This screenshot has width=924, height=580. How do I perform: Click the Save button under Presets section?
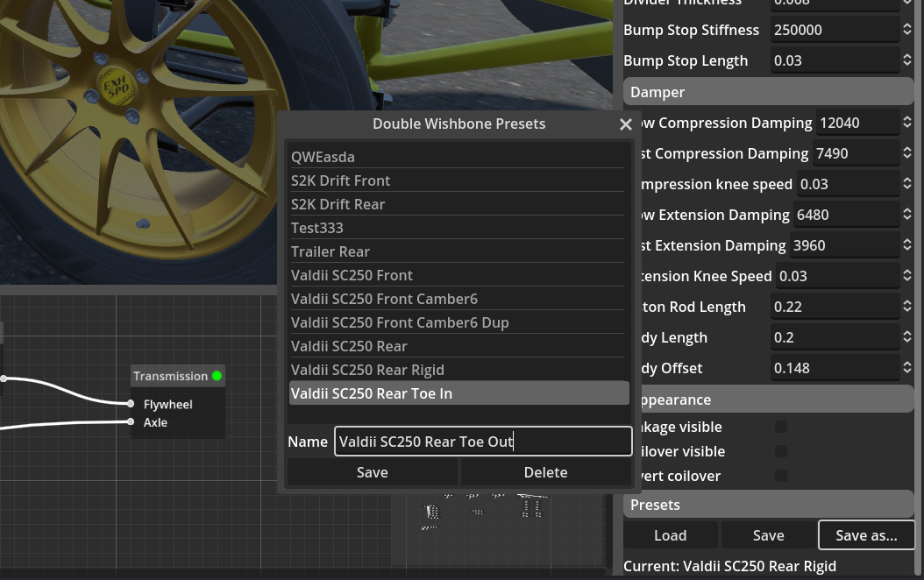(769, 535)
